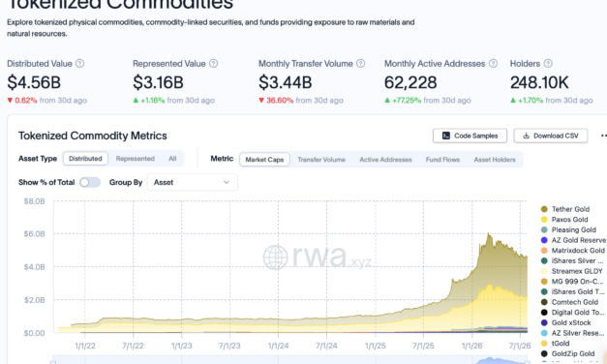Switch to the Fund Flows metric tab
The height and width of the screenshot is (364, 607).
pos(442,160)
